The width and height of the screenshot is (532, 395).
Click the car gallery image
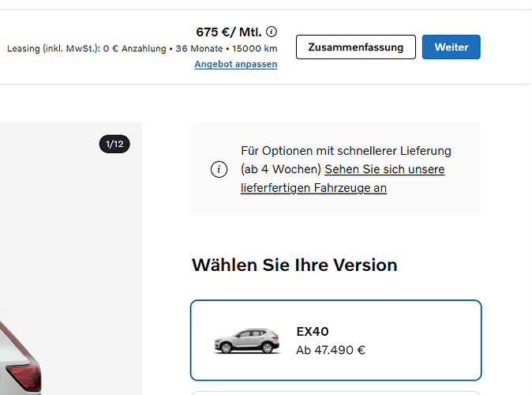point(71,259)
